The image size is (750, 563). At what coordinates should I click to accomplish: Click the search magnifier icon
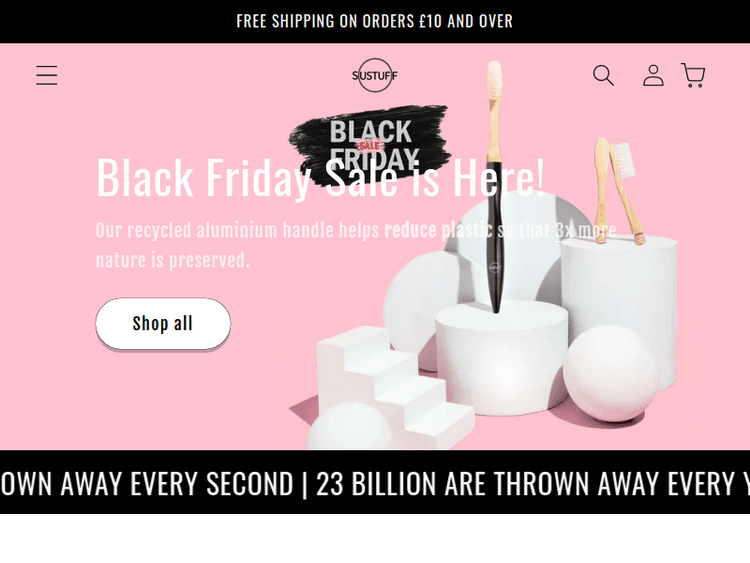(x=603, y=76)
